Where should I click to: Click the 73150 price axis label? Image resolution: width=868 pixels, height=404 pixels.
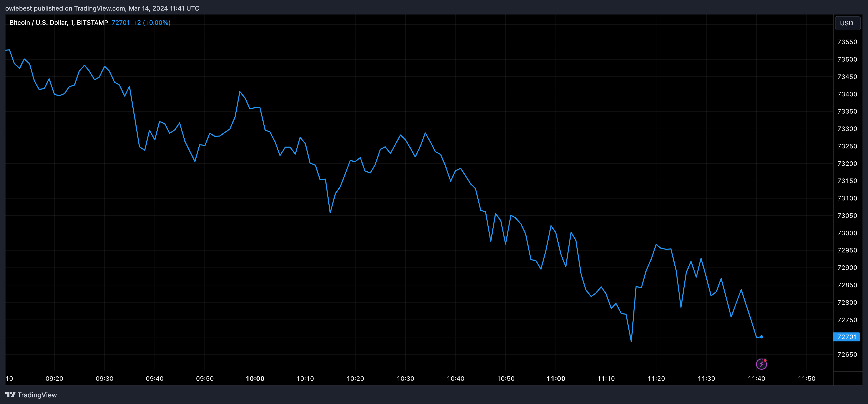(847, 181)
